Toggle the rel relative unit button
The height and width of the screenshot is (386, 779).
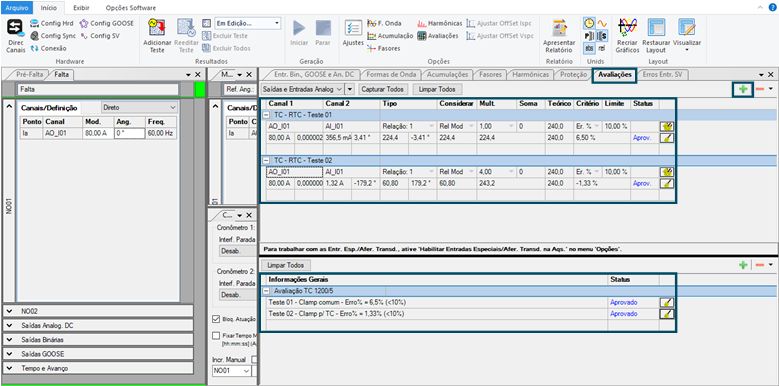(602, 48)
